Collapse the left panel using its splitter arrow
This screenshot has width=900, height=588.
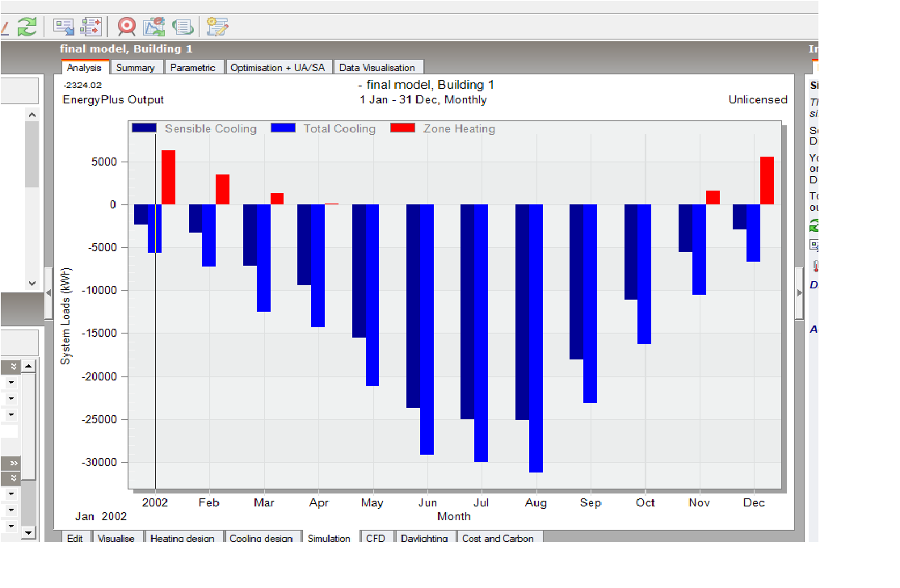(48, 292)
